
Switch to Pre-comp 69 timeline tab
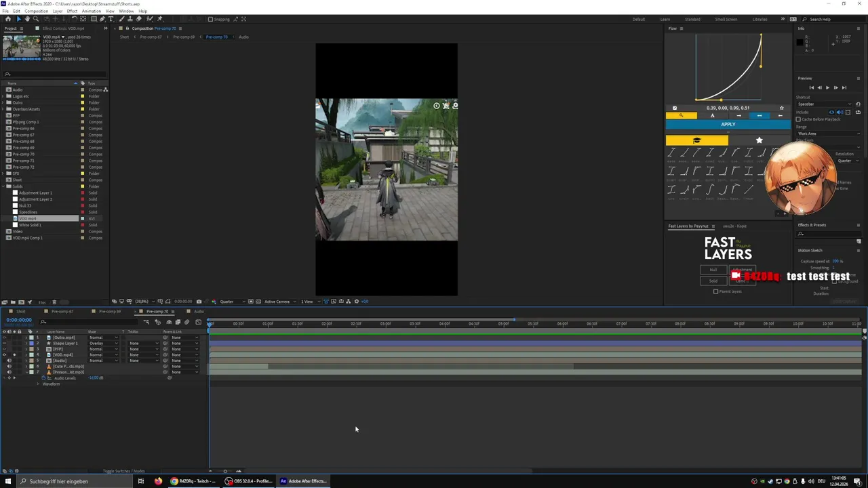click(x=110, y=311)
